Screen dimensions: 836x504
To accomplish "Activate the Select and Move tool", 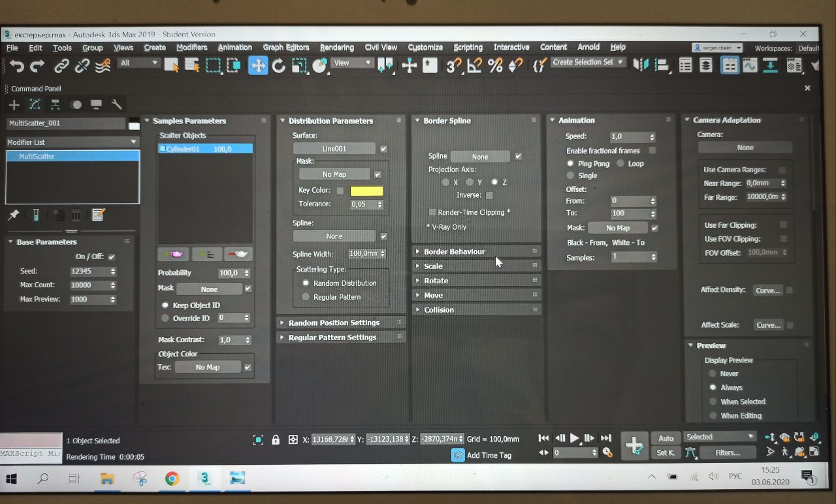I will (x=258, y=65).
